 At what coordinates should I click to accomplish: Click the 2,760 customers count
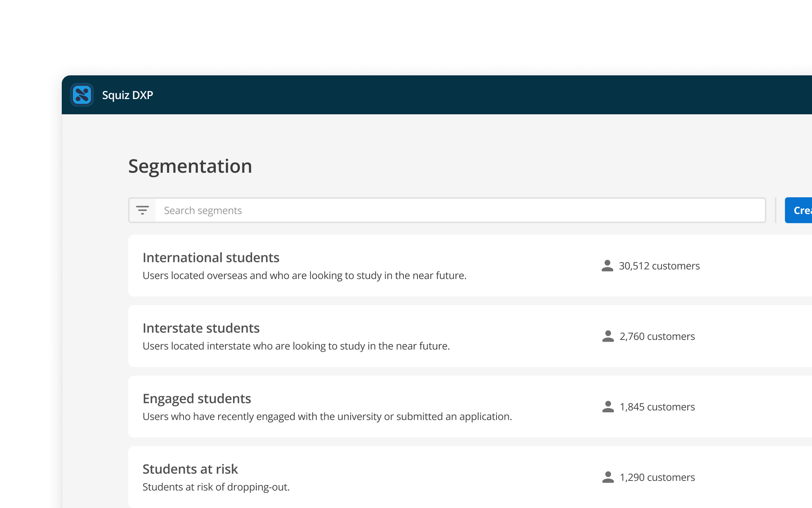(657, 337)
